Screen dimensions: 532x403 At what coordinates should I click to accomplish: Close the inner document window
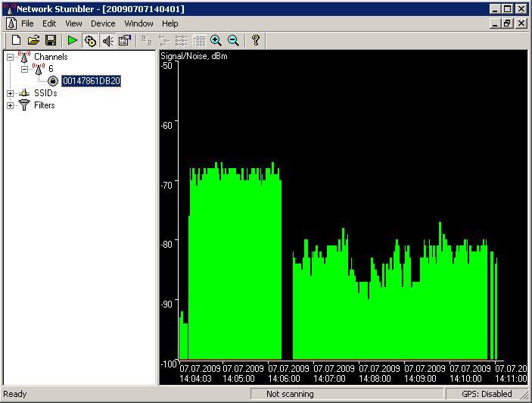click(521, 23)
